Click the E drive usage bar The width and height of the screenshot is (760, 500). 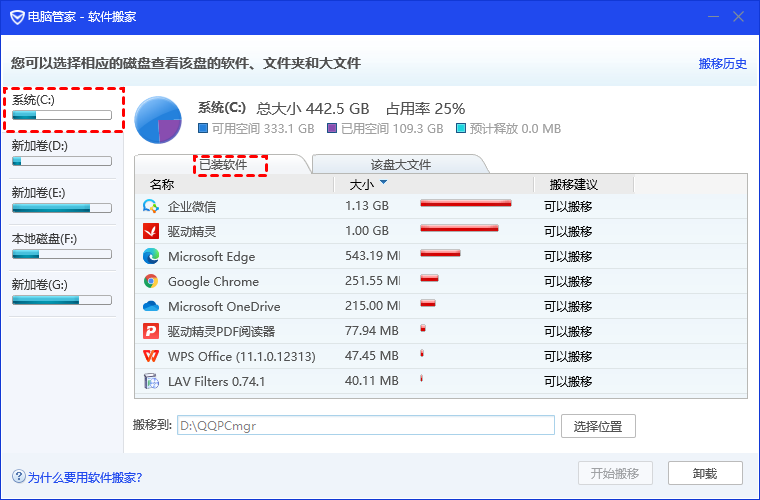pyautogui.click(x=62, y=208)
